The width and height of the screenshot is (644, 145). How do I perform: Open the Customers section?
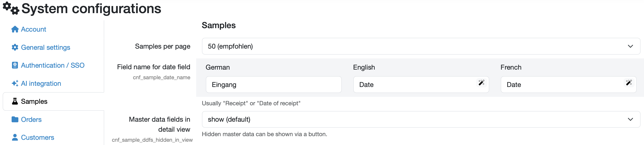click(x=37, y=137)
